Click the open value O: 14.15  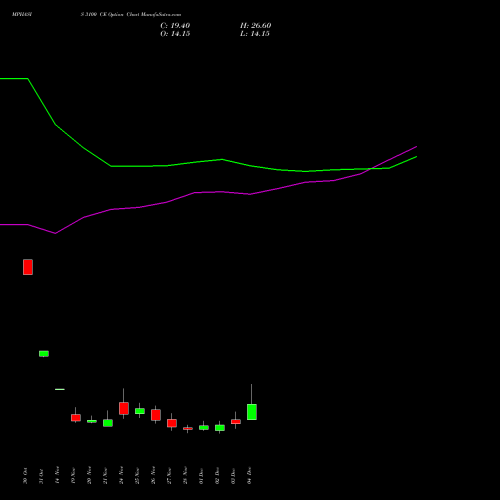tap(175, 34)
